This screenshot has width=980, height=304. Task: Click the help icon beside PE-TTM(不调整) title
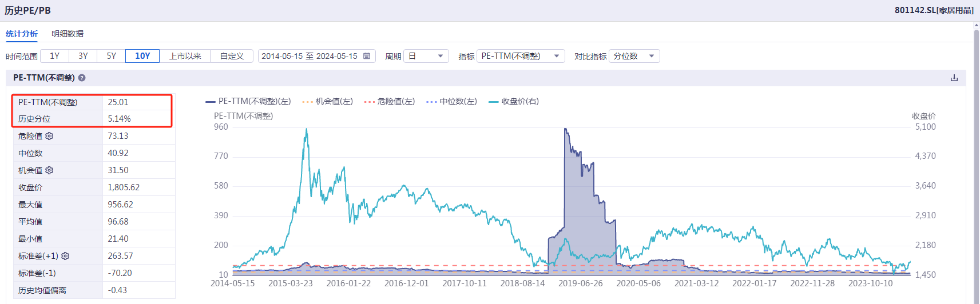click(x=82, y=78)
